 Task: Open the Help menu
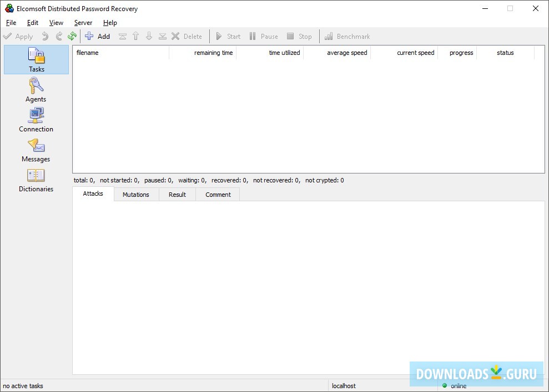click(x=110, y=23)
